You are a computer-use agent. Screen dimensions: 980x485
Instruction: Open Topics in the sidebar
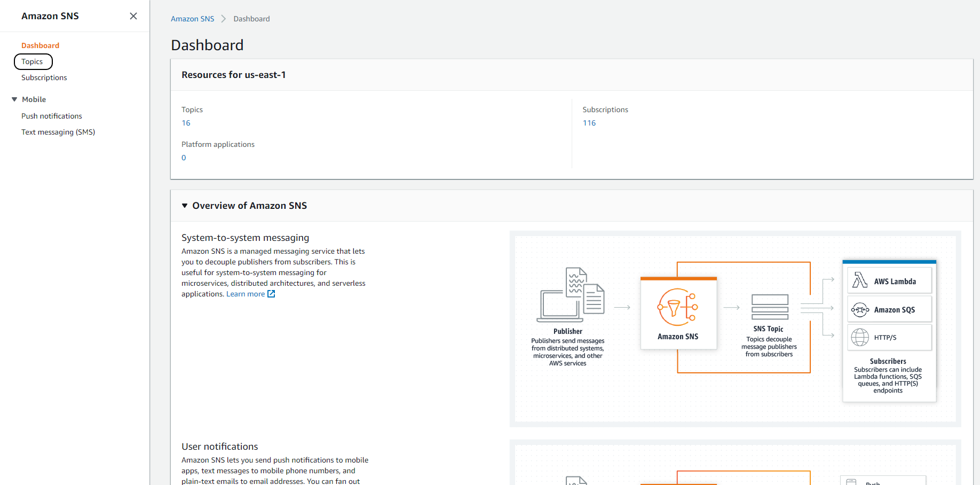click(33, 61)
